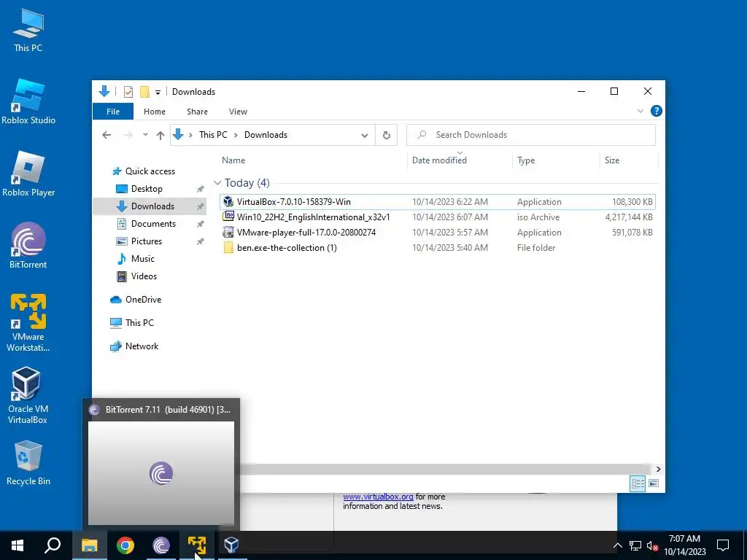The image size is (747, 560).
Task: Switch to Details view layout icon
Action: click(x=638, y=484)
